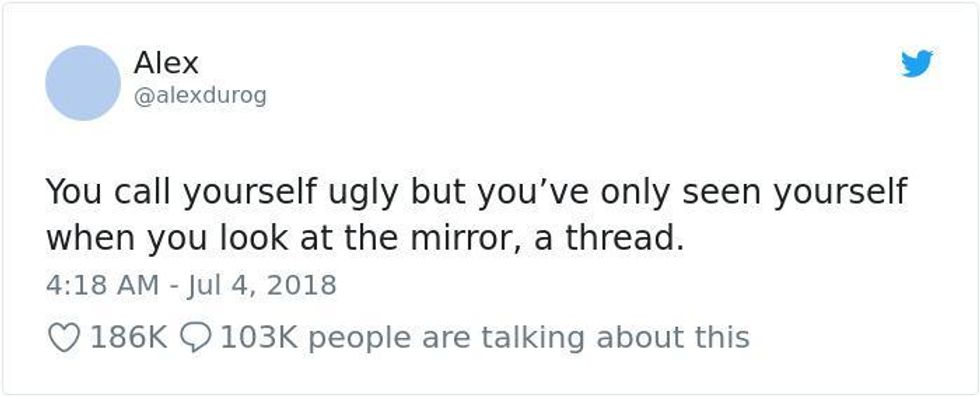Open the profile name Alex
The width and height of the screenshot is (980, 396).
tap(166, 63)
